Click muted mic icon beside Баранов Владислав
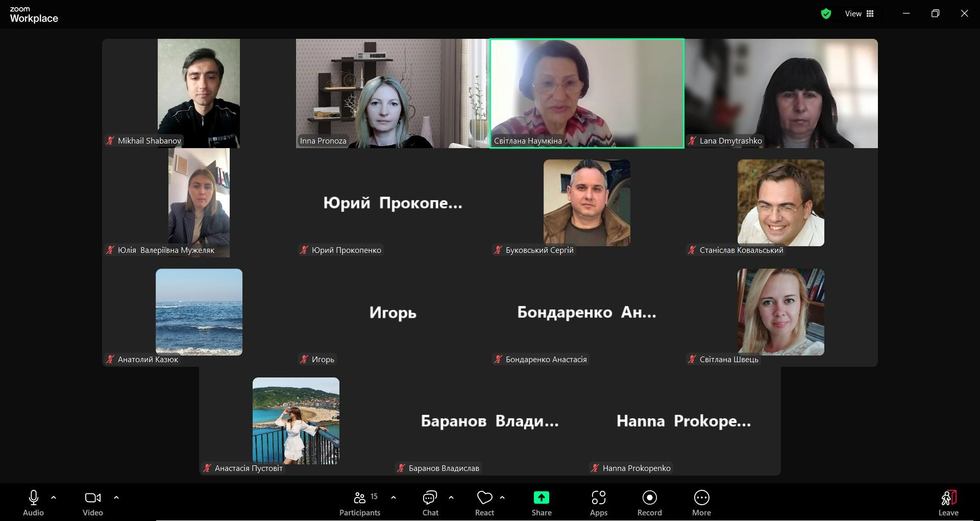980x521 pixels. coord(401,468)
